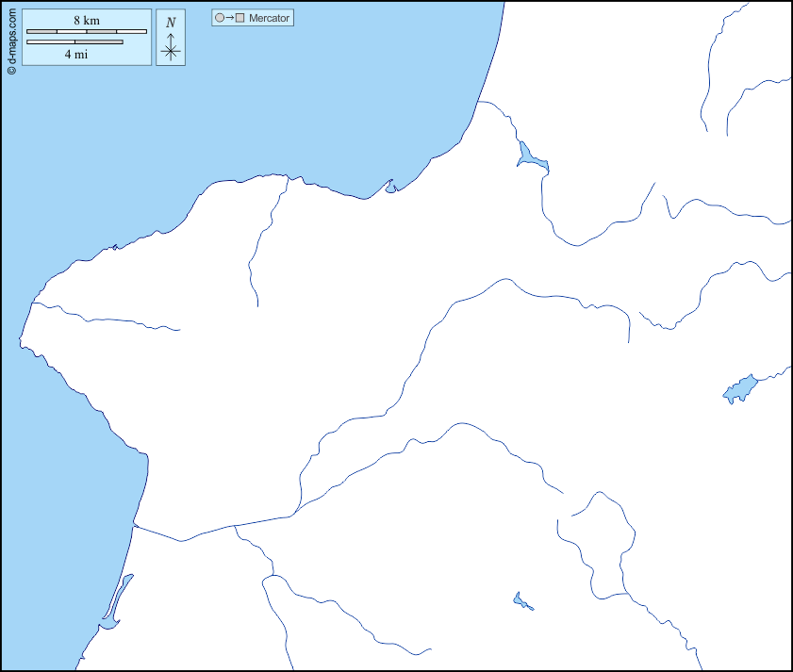This screenshot has width=793, height=672.
Task: Click the 8 km scale label
Action: [x=87, y=21]
